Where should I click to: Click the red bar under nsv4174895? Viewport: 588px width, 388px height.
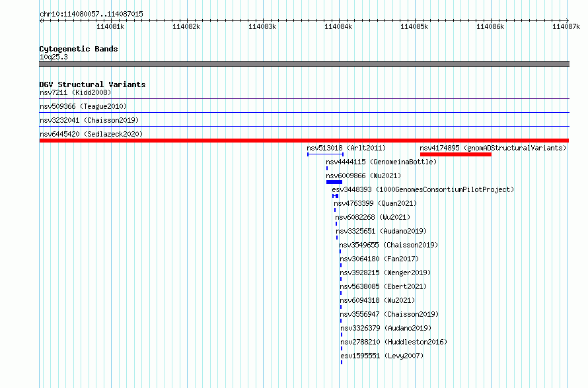456,154
